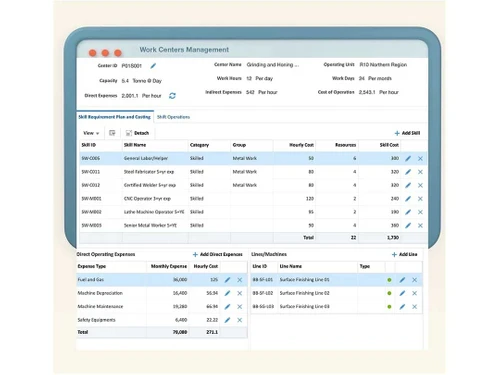Edit the Machine Maintenance expense
Screen dimensions: 500x375
[x=227, y=307]
